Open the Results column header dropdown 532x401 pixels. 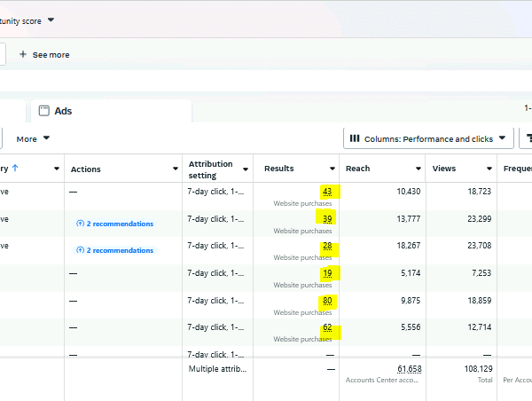tap(332, 169)
